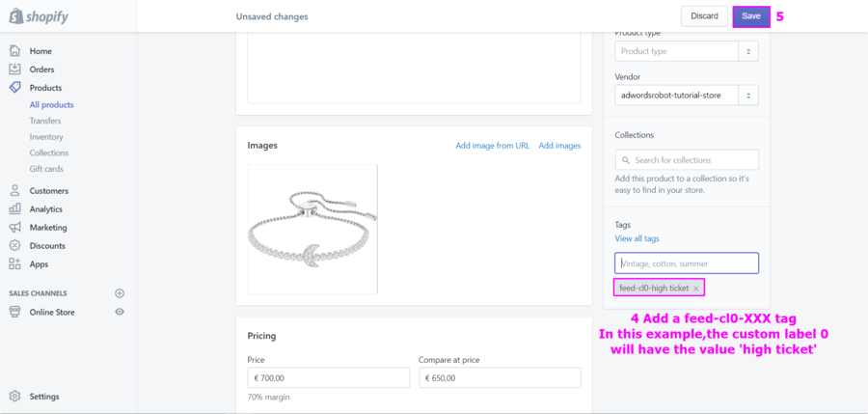This screenshot has width=868, height=414.
Task: Open the Orders section icon
Action: pos(14,69)
